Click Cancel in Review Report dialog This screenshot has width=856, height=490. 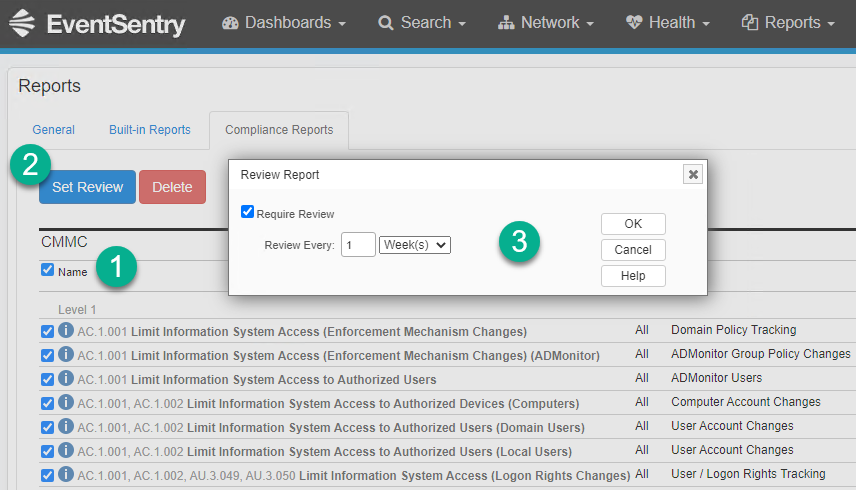[633, 250]
